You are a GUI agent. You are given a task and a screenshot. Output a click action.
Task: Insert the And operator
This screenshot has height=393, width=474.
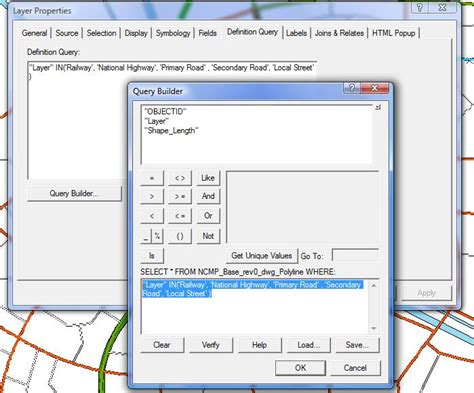[x=208, y=196]
